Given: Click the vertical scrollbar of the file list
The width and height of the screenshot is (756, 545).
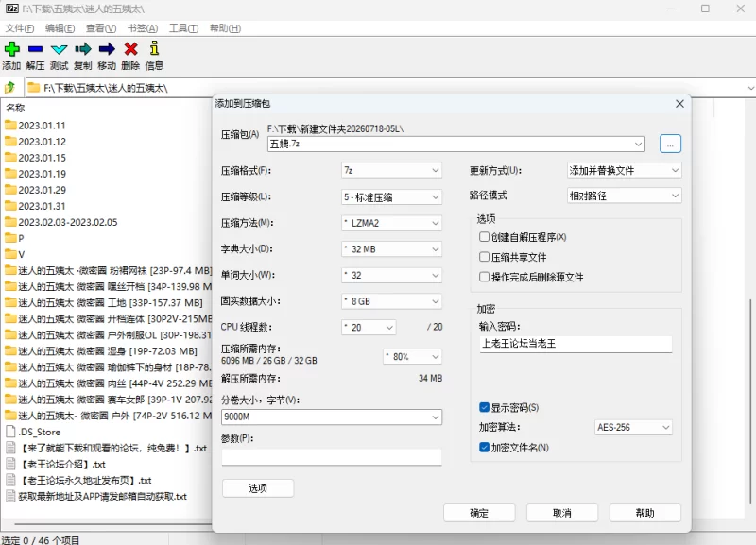Looking at the screenshot, I should (750, 400).
